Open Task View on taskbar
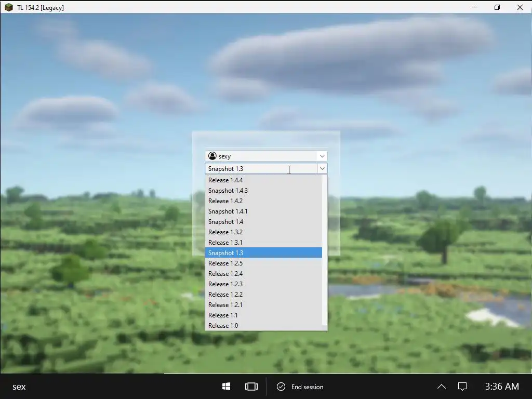 click(251, 387)
